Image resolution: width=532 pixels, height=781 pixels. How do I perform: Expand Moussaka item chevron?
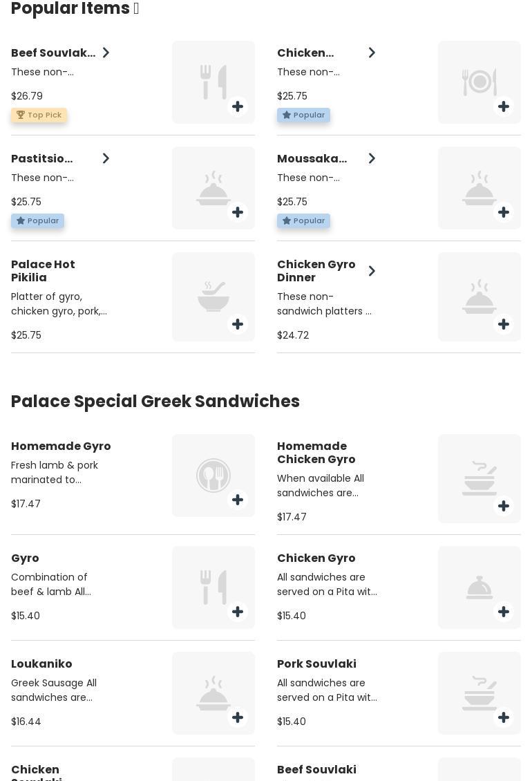[x=372, y=158]
